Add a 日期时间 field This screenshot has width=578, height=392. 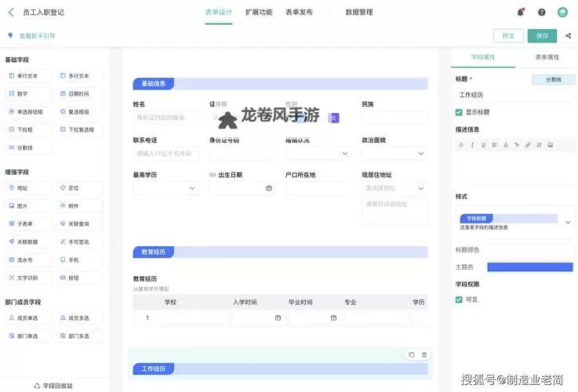[80, 94]
